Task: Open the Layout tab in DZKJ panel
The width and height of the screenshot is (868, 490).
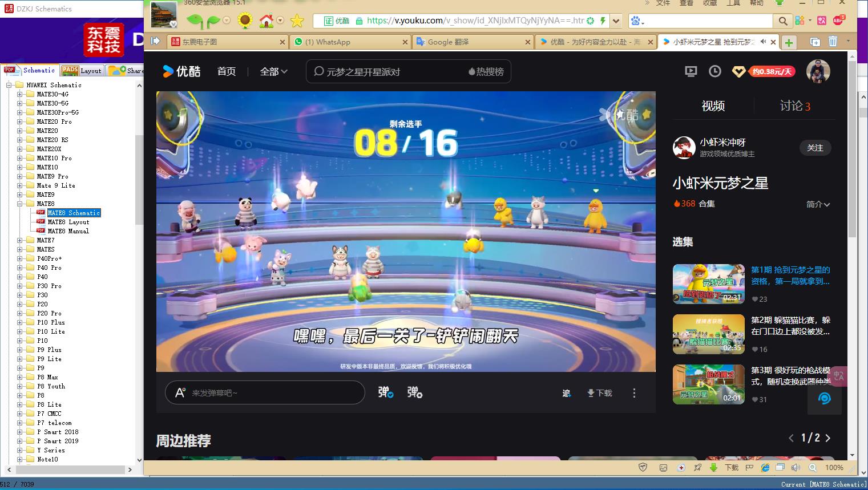Action: coord(82,70)
